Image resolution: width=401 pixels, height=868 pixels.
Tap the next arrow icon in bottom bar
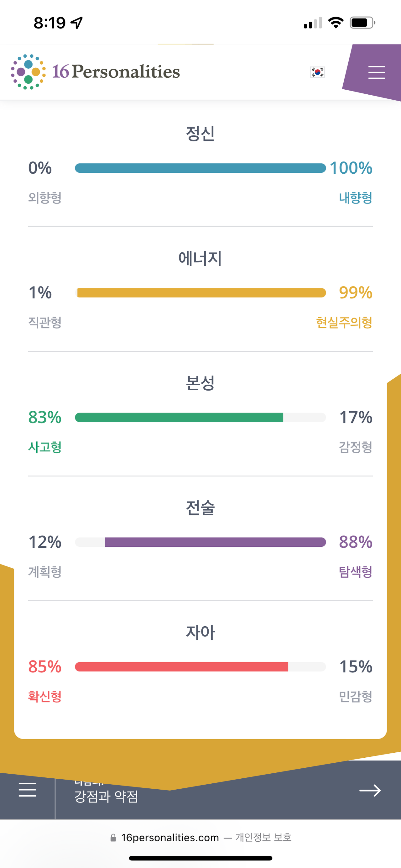370,790
